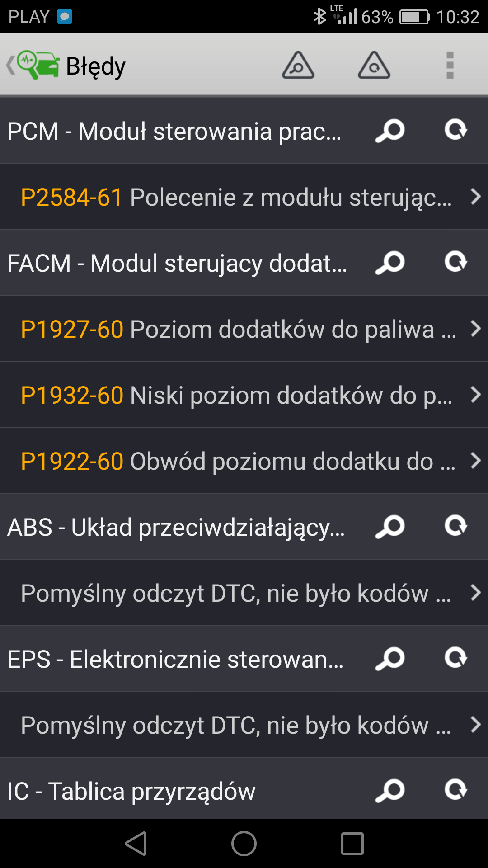Screen dimensions: 488x868
Task: Scan the ABS module with magnifier icon
Action: (390, 527)
